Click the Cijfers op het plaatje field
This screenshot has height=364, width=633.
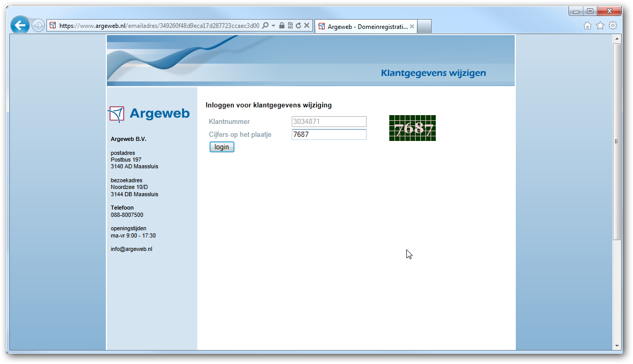329,135
